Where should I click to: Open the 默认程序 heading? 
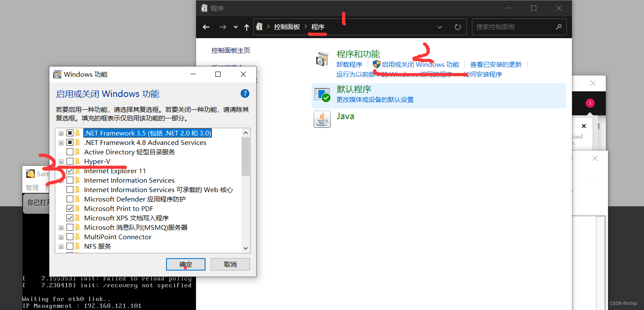click(x=354, y=89)
